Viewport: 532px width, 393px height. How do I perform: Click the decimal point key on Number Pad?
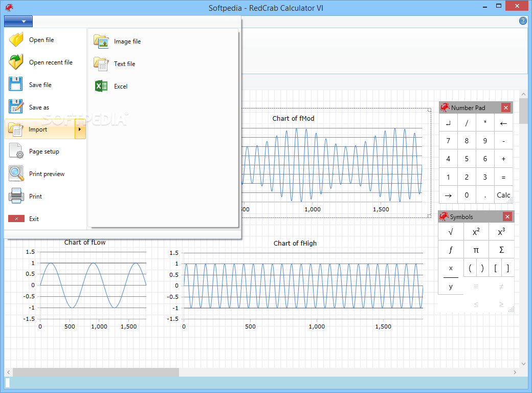coord(485,195)
